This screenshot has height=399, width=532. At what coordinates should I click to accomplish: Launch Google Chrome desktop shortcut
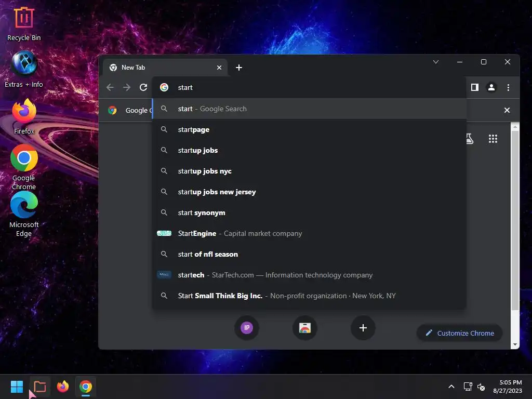[24, 167]
